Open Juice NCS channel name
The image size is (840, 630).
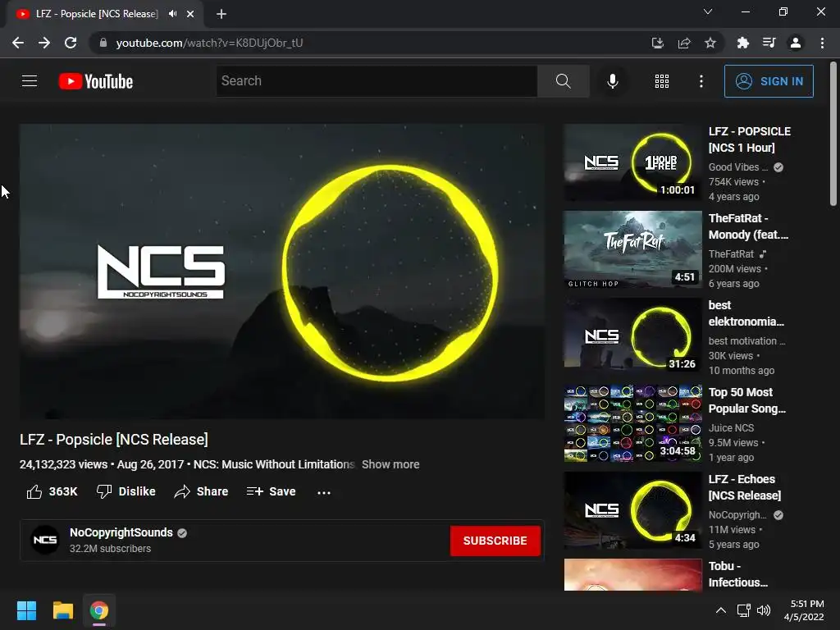(x=731, y=428)
